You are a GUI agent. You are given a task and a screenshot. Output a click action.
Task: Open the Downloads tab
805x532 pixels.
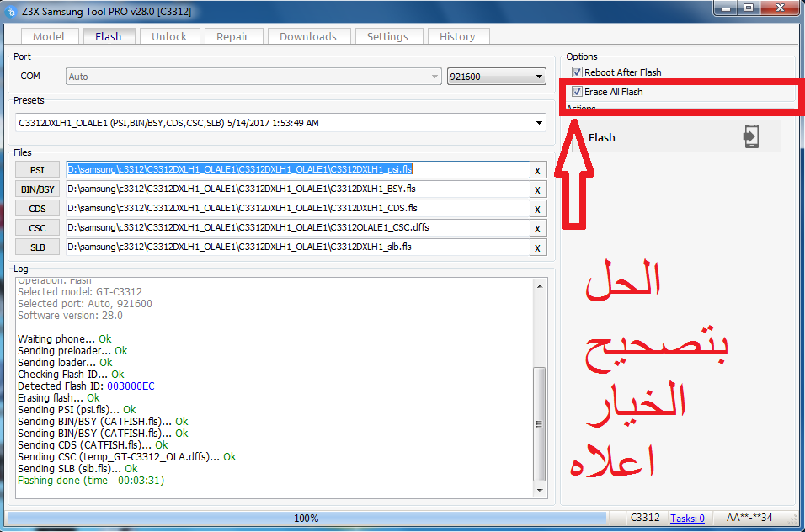click(x=308, y=36)
